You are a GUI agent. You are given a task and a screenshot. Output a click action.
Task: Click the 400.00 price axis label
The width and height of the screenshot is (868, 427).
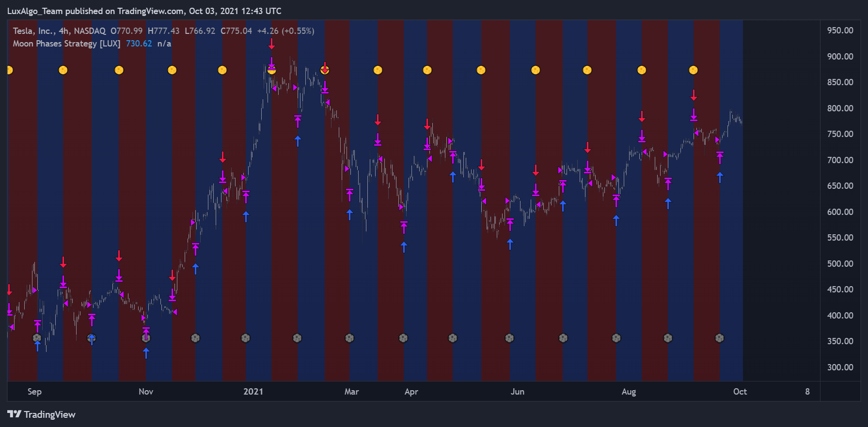click(840, 316)
